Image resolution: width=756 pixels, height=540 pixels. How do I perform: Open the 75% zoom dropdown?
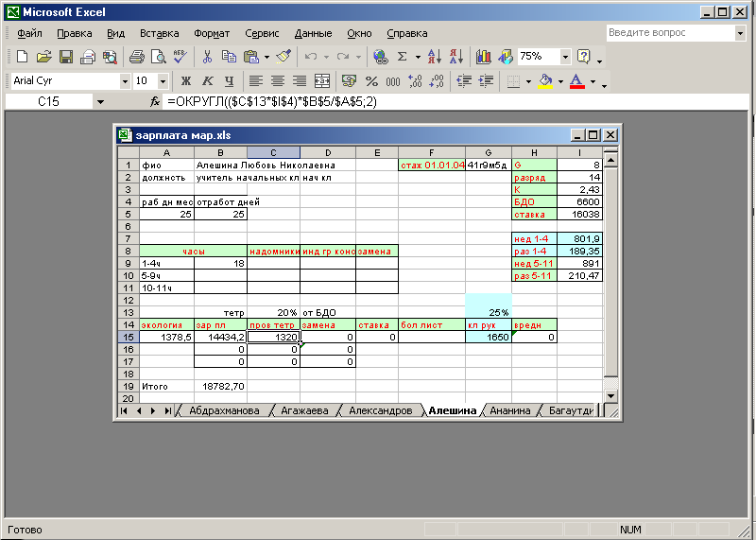[x=565, y=57]
